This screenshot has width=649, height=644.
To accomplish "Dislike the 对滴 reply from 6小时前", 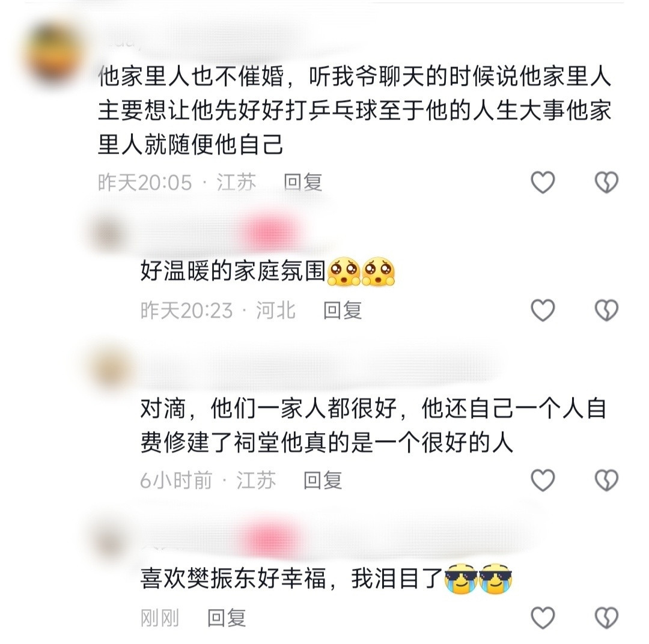I will coord(606,480).
